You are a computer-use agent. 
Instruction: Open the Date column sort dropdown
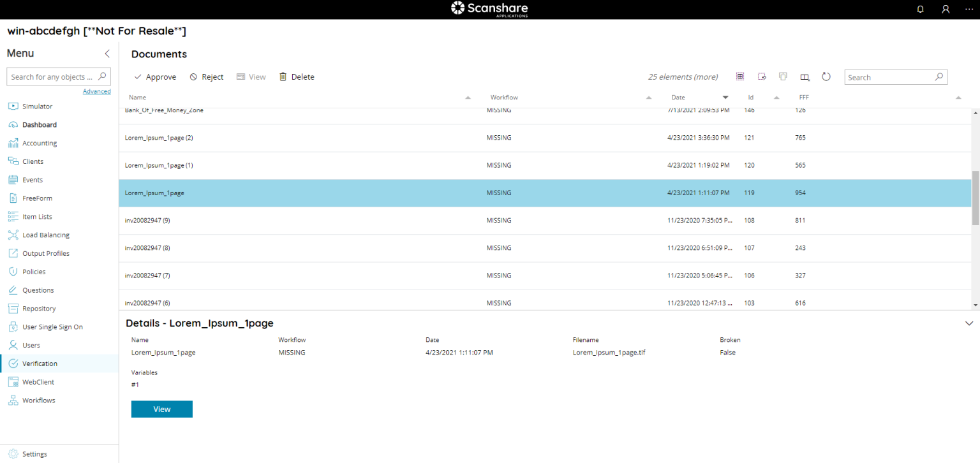pos(725,97)
